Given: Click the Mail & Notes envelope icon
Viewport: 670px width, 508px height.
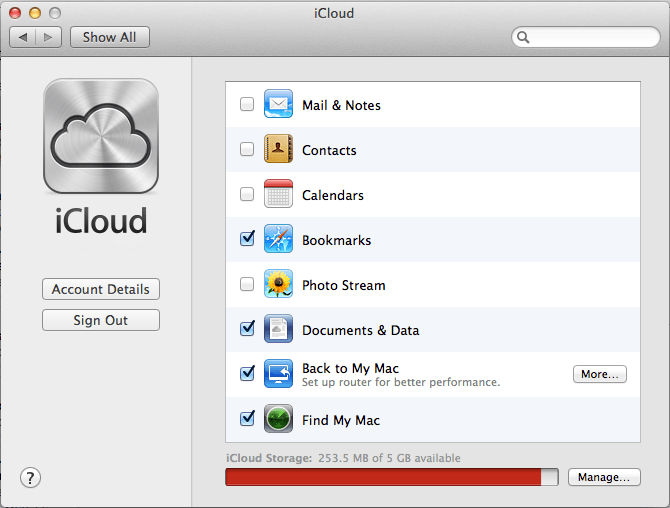Looking at the screenshot, I should (278, 103).
